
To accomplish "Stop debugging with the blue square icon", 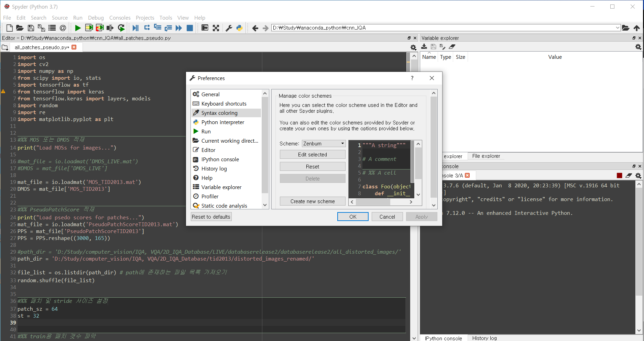I will coord(189,28).
